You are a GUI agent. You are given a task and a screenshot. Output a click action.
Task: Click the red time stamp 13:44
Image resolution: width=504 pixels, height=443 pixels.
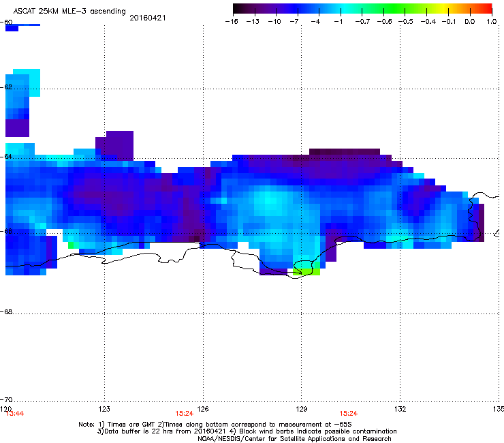pos(15,414)
